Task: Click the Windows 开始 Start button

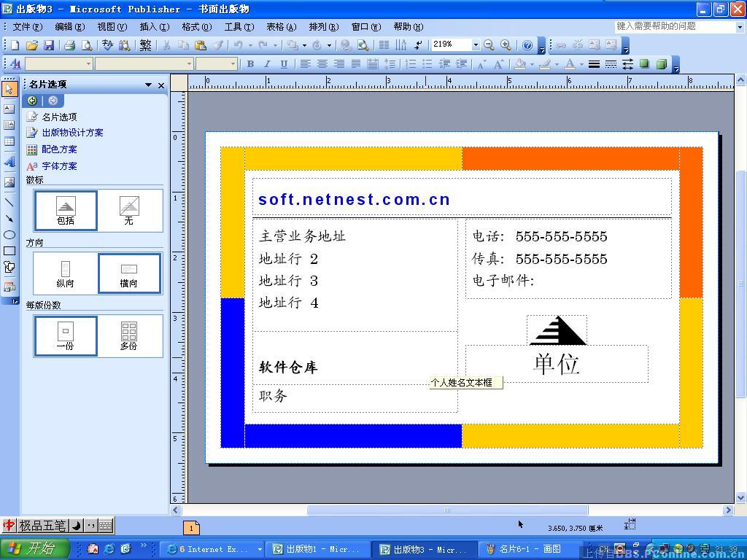Action: 34,548
